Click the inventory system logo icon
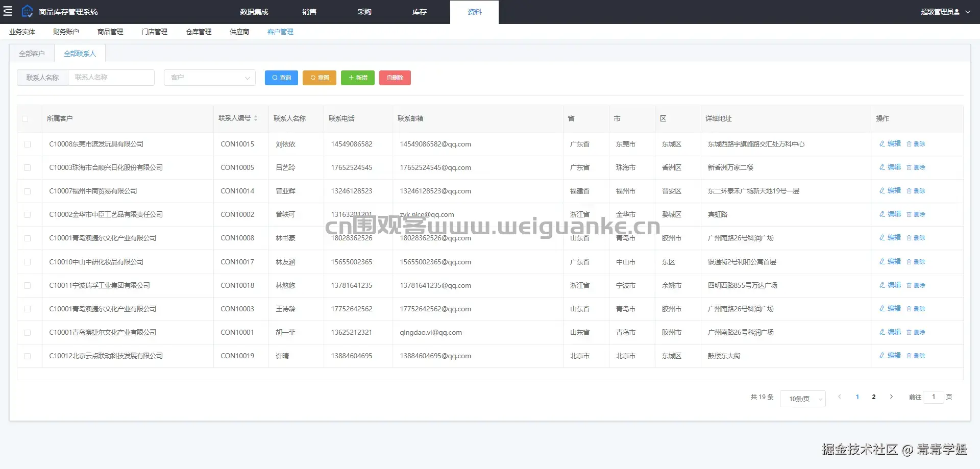This screenshot has height=469, width=980. coord(27,11)
